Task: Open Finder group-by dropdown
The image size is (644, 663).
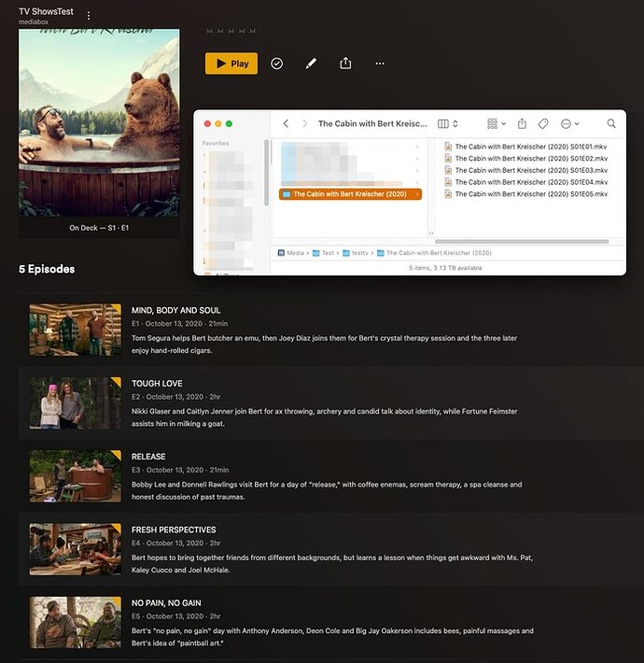Action: 497,123
